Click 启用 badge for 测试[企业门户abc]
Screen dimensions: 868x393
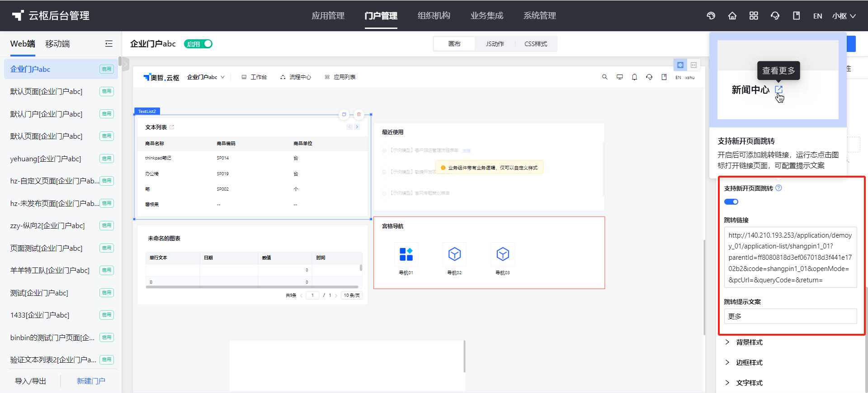[107, 293]
